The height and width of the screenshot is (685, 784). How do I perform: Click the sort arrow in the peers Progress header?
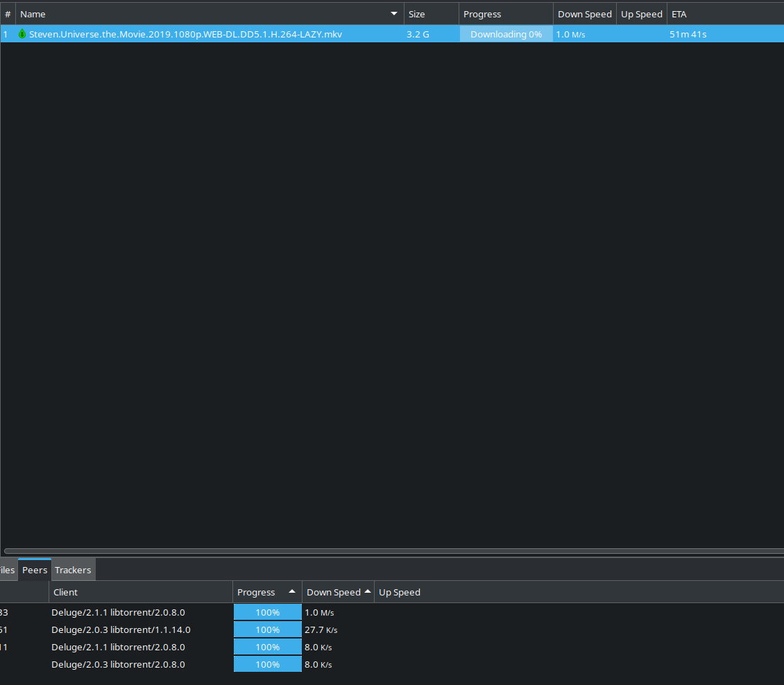(292, 591)
